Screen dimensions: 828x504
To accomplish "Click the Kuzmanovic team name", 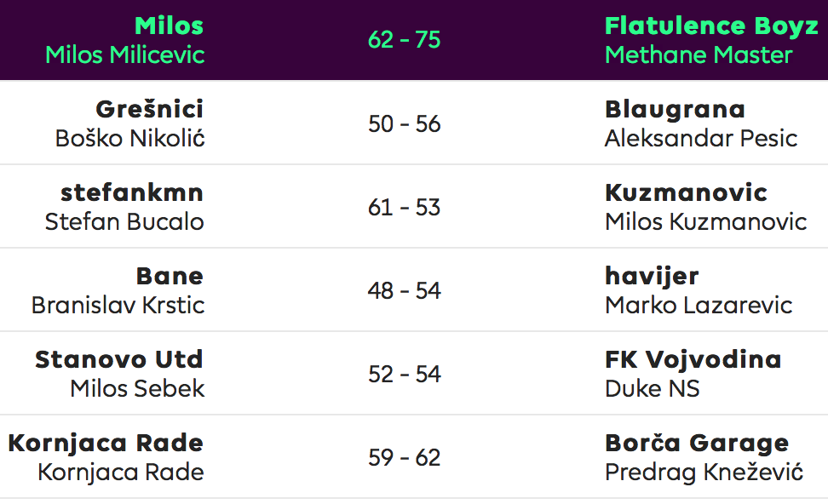I will click(x=686, y=192).
